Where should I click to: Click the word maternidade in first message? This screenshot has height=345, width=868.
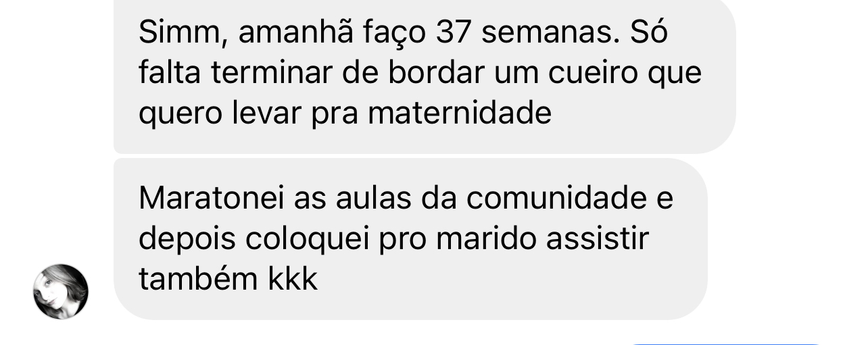point(460,114)
